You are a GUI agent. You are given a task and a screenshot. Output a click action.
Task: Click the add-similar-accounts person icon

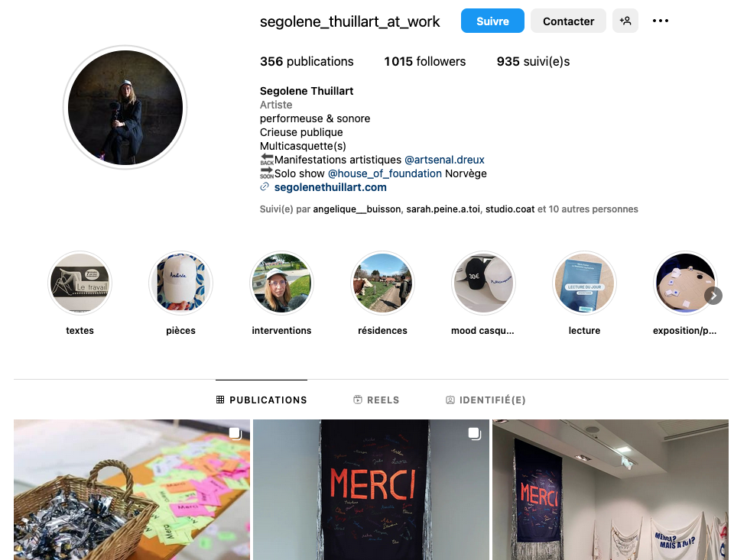(625, 21)
